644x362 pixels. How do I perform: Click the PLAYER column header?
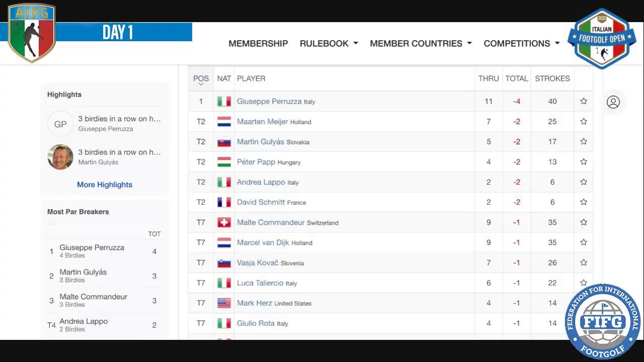click(x=251, y=78)
